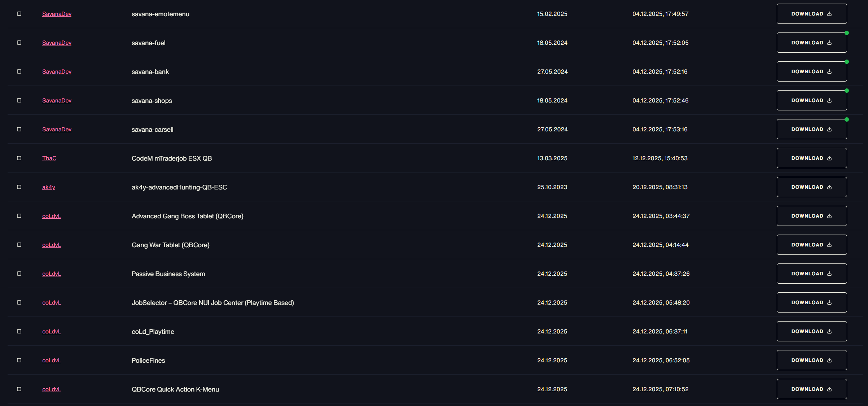The image size is (868, 406).
Task: Click the download arrow icon for ak4y-advancedHunting
Action: pos(829,187)
